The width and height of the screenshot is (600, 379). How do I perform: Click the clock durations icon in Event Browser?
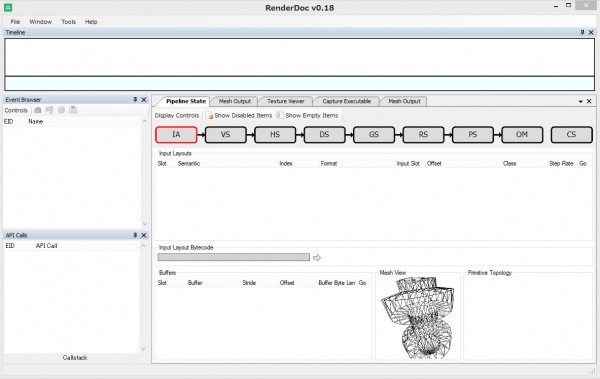pyautogui.click(x=61, y=110)
